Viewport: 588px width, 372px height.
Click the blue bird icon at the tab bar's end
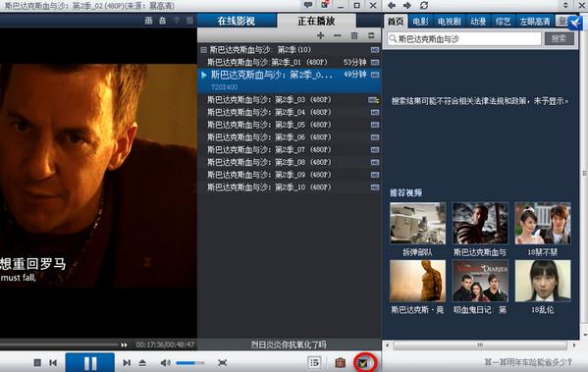(x=576, y=23)
